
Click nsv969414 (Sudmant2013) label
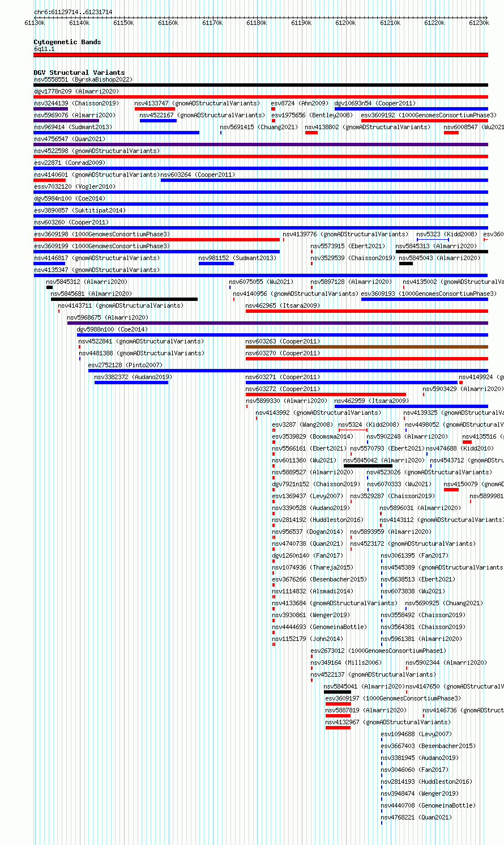(73, 128)
